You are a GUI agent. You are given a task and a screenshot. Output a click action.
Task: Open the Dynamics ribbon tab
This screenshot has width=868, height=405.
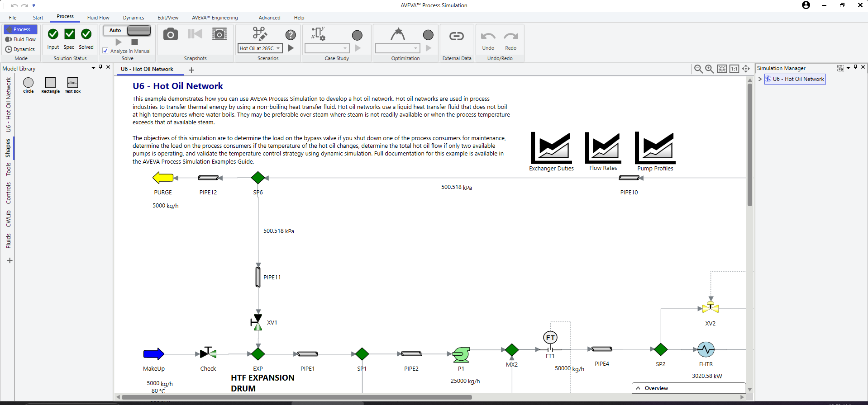point(134,18)
